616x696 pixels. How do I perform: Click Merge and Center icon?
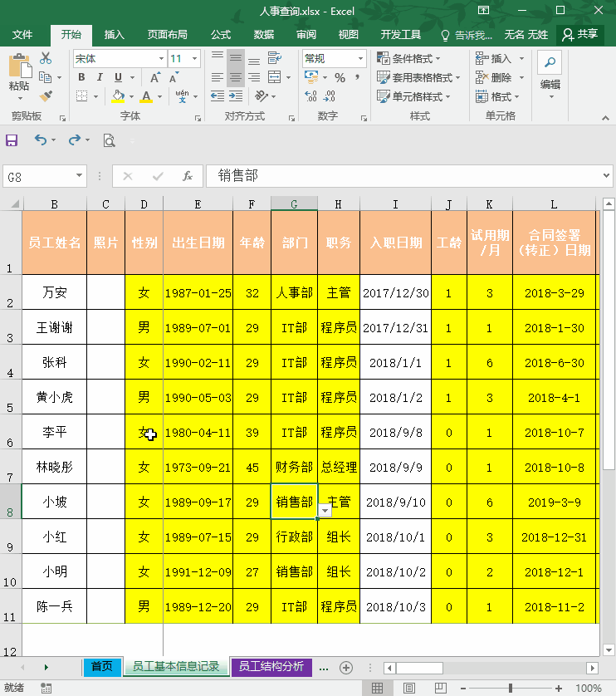tap(275, 77)
